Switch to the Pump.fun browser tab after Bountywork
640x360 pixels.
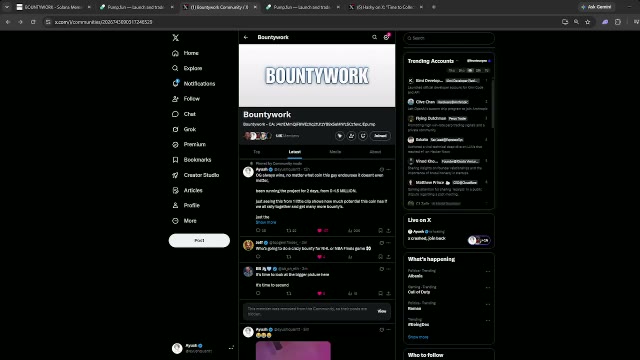coord(301,7)
